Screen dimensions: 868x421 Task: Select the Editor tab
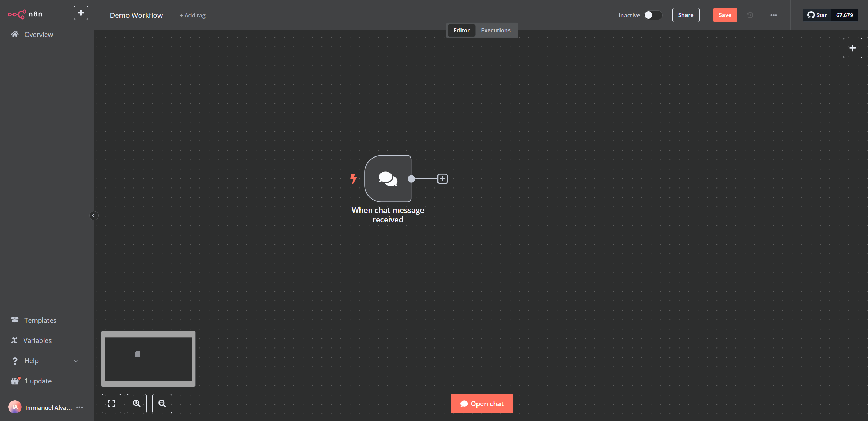tap(461, 30)
